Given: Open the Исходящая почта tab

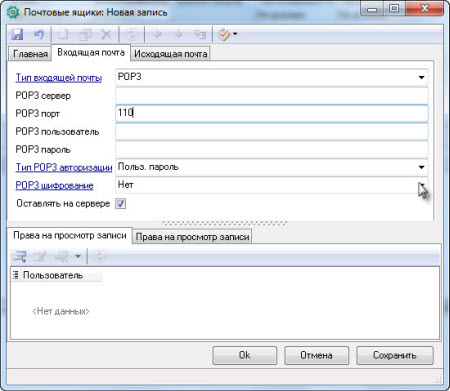Looking at the screenshot, I should (x=171, y=54).
